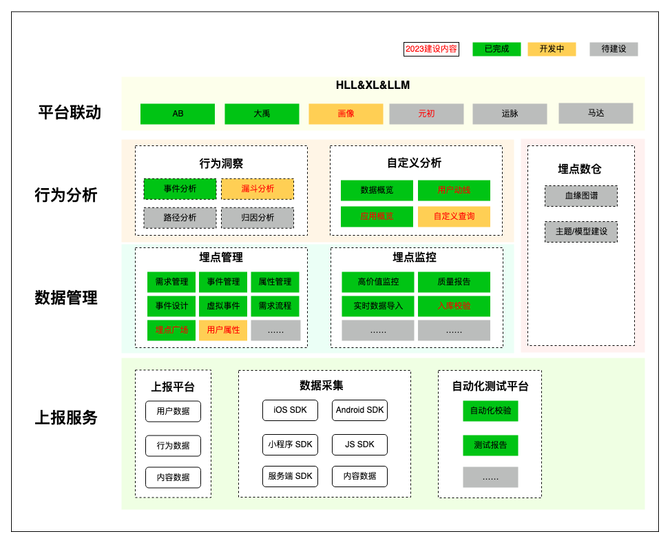Screen dimensions: 670x543
Task: Select the green 自动化校验 box
Action: pyautogui.click(x=491, y=411)
